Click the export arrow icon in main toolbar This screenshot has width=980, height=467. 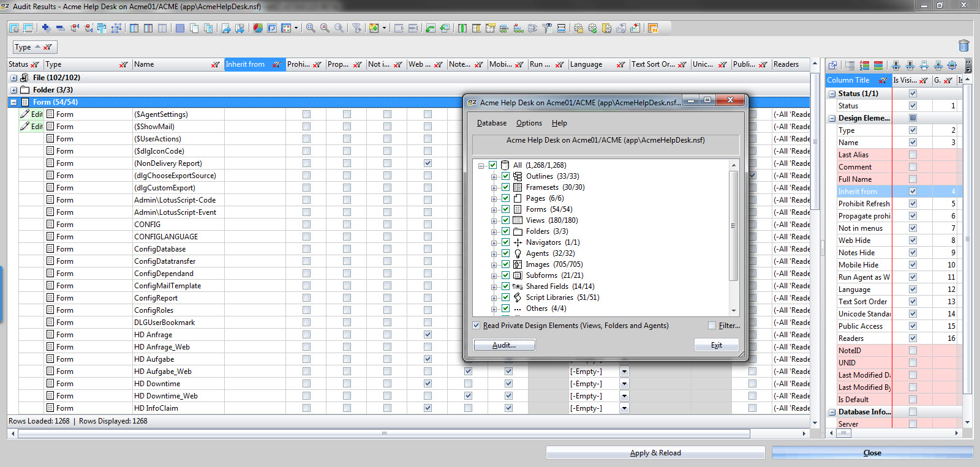pyautogui.click(x=226, y=28)
